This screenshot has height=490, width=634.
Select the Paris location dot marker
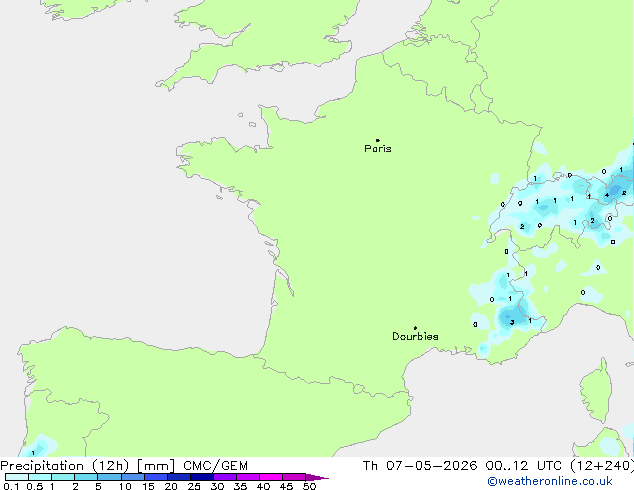pyautogui.click(x=378, y=140)
